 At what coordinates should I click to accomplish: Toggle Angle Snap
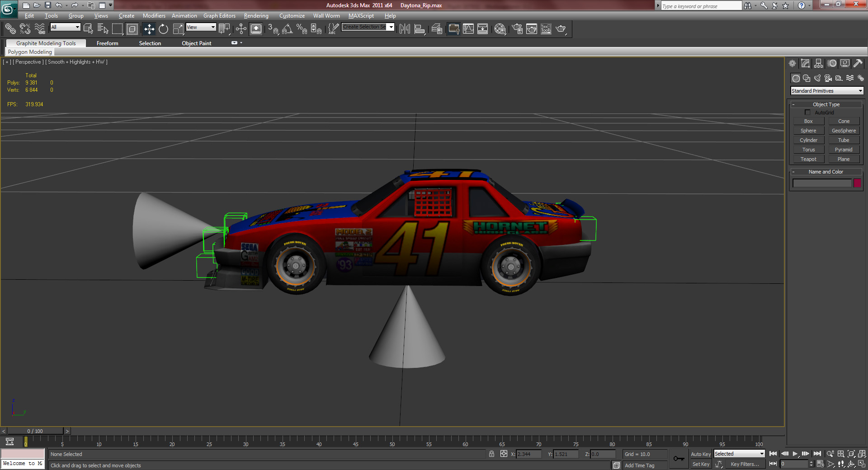point(287,29)
